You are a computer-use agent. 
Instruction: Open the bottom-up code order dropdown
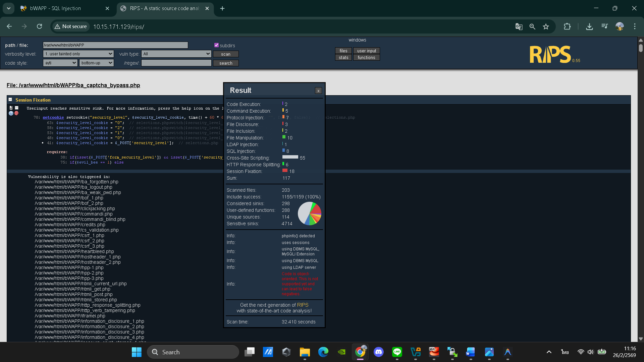(97, 63)
